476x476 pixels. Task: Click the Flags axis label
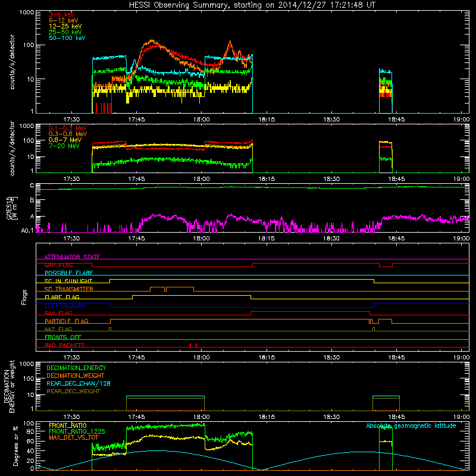[x=24, y=297]
